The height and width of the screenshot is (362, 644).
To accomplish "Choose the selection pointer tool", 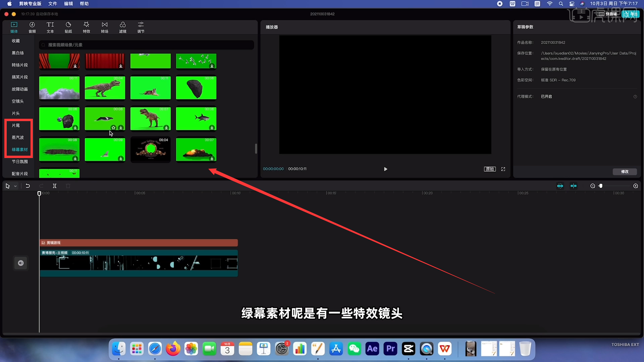I will (8, 186).
